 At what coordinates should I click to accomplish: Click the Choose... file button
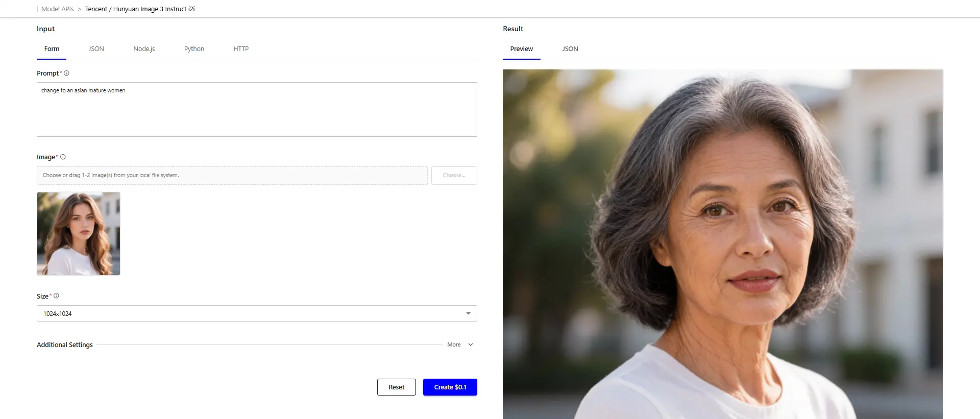(x=454, y=176)
